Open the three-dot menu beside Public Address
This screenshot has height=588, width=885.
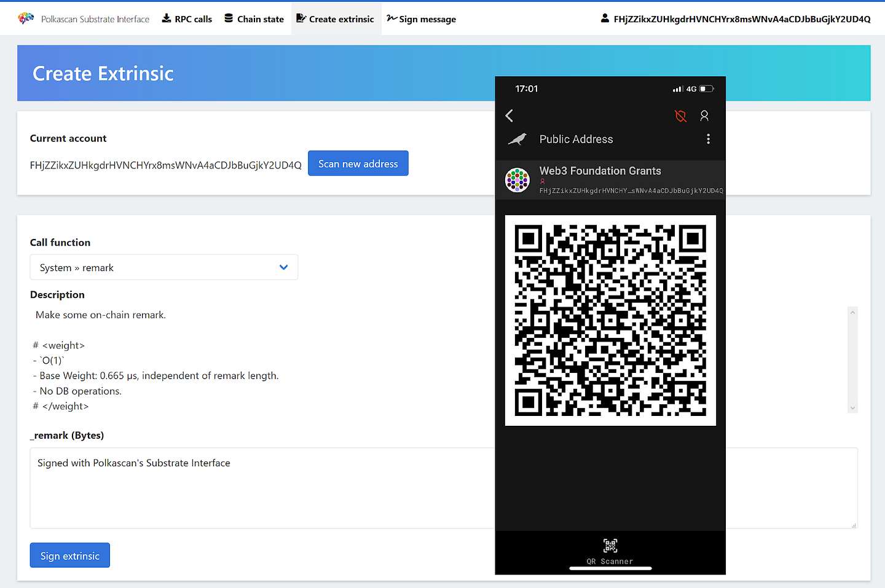click(x=708, y=139)
